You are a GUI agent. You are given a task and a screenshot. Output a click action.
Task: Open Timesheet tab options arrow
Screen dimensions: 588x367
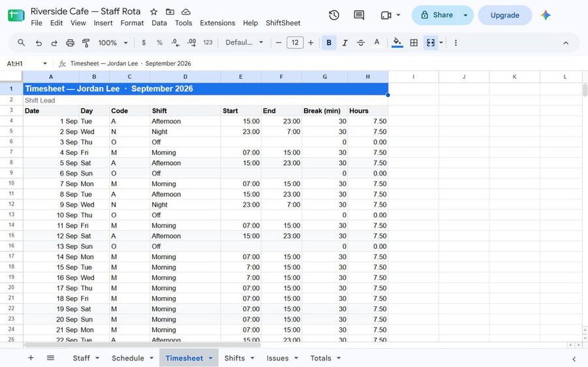pos(210,358)
